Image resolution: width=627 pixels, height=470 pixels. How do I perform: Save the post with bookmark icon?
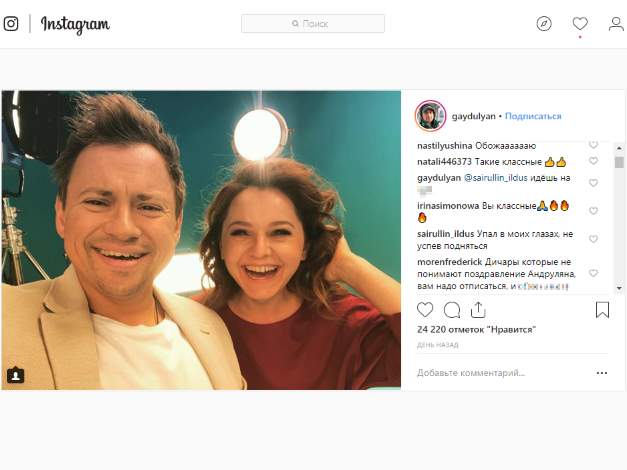602,310
